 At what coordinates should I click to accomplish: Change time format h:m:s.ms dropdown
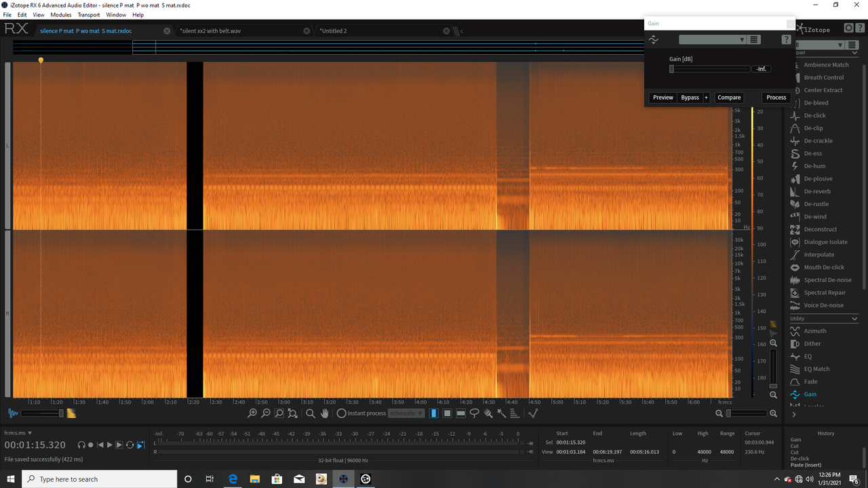pyautogui.click(x=18, y=432)
